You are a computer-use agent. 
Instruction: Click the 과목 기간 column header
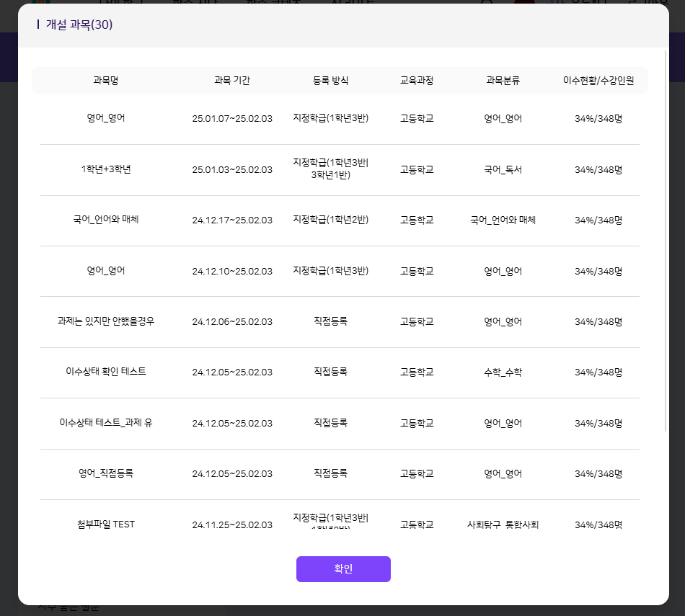pyautogui.click(x=232, y=81)
